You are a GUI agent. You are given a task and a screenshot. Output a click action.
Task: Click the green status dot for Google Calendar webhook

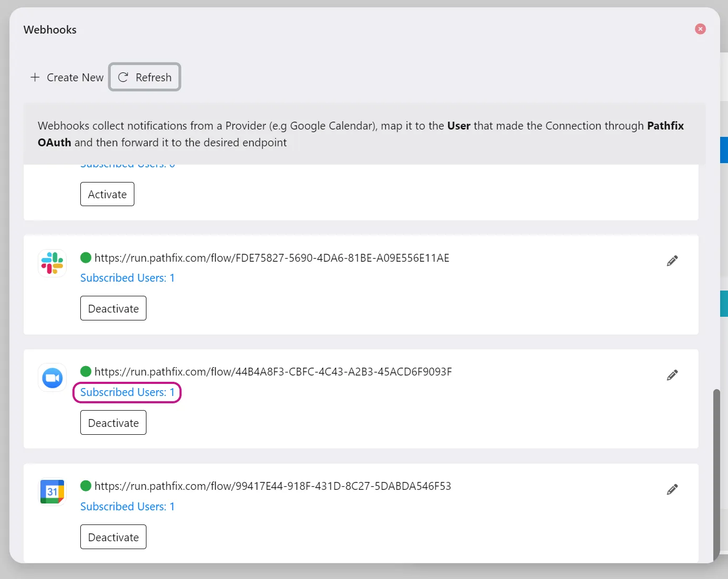tap(86, 486)
